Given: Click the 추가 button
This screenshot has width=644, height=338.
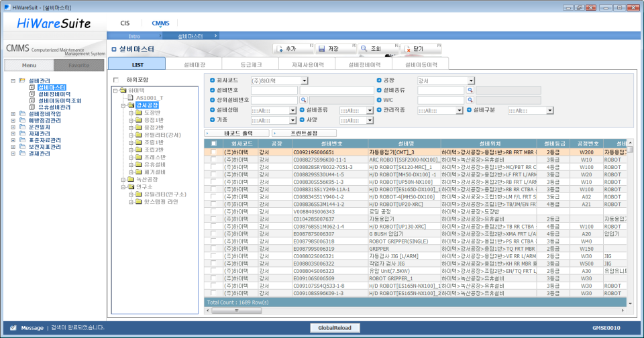Looking at the screenshot, I should [294, 48].
